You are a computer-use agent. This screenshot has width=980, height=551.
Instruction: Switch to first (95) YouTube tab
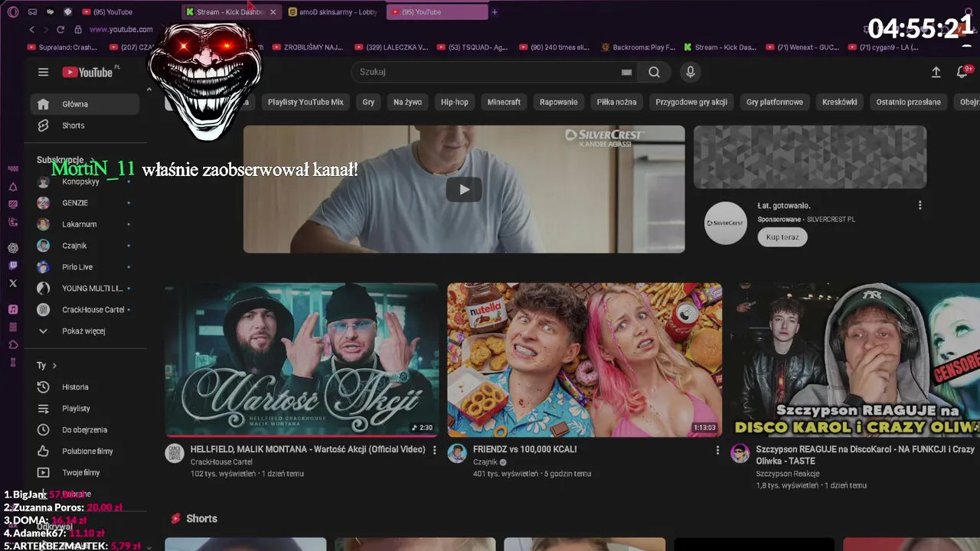[x=111, y=12]
